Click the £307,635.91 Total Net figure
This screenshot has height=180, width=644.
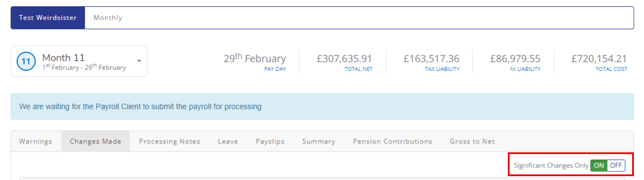click(x=344, y=58)
